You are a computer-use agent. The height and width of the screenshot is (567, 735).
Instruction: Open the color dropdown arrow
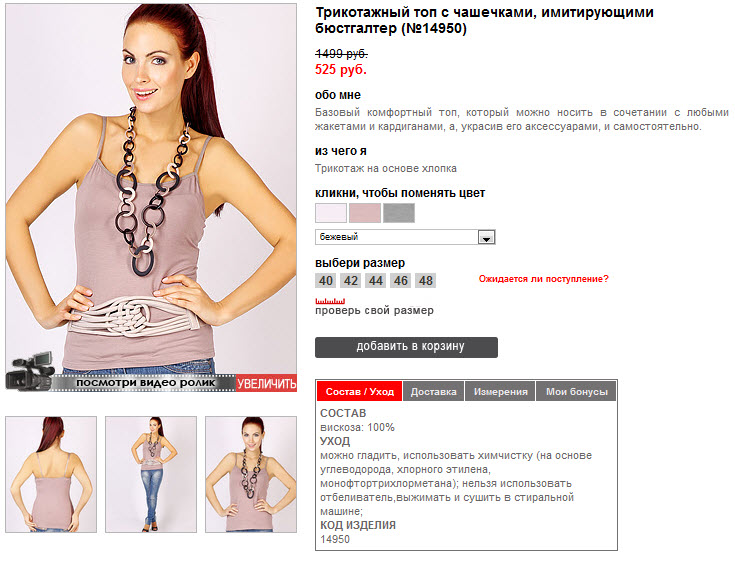pos(486,237)
